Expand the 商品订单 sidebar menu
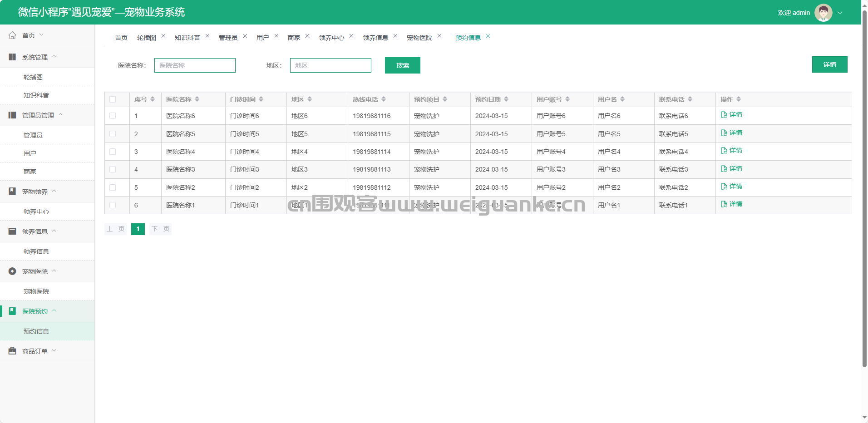The image size is (868, 423). (35, 351)
